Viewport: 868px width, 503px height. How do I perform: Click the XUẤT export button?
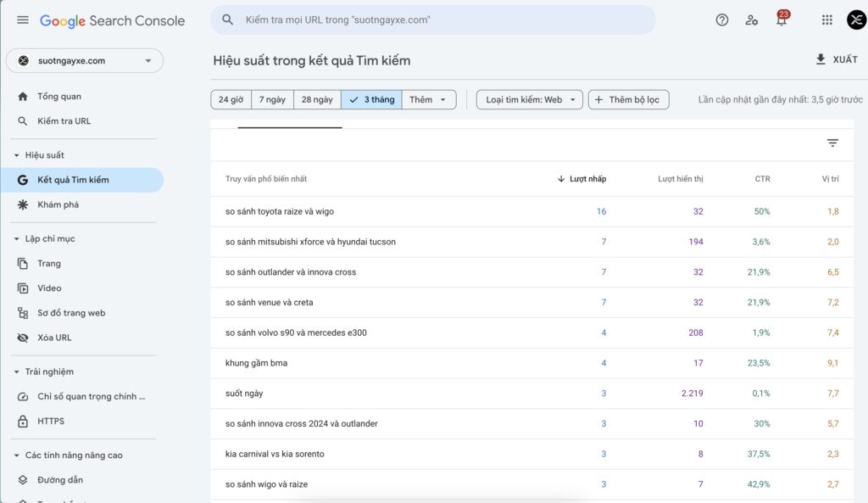[837, 59]
